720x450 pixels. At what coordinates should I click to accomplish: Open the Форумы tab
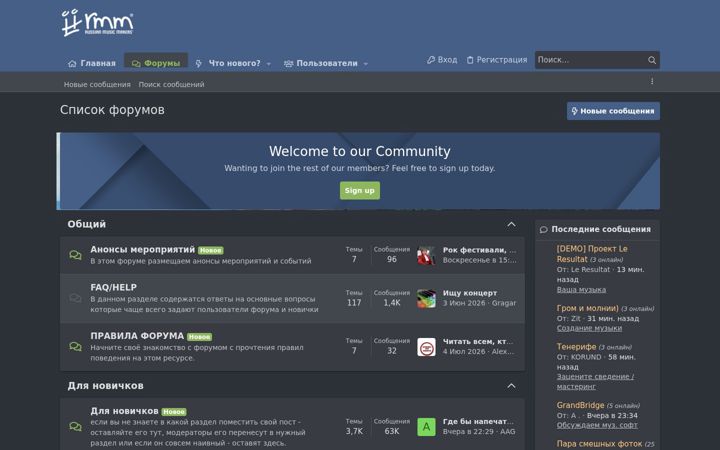156,62
